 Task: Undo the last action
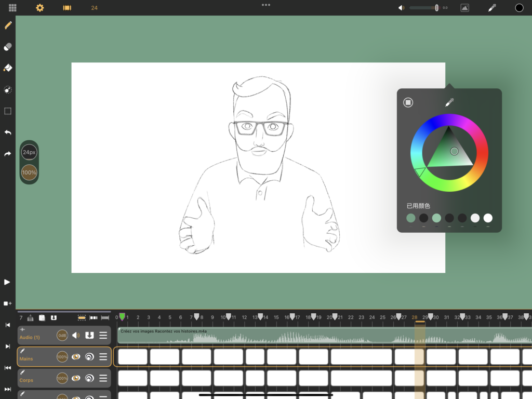point(8,132)
